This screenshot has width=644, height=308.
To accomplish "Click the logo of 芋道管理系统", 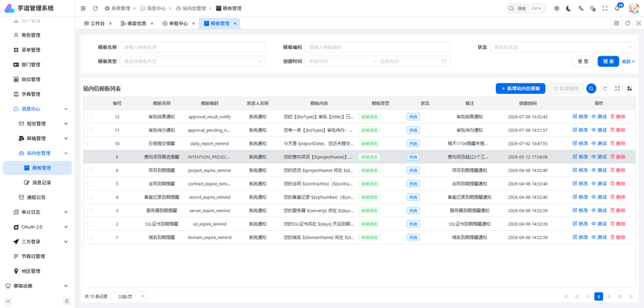I will coord(9,8).
